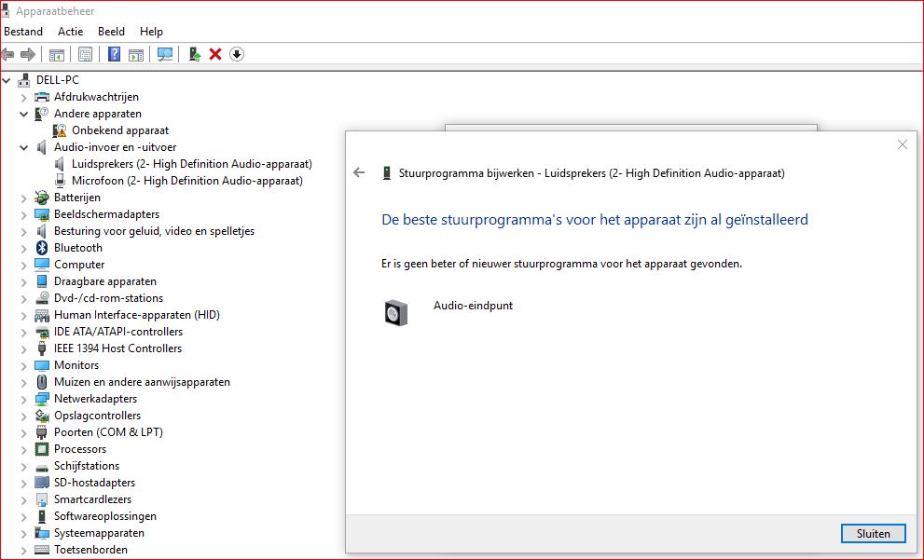This screenshot has width=924, height=560.
Task: Select Draagbare apparaten in the tree
Action: [x=104, y=281]
